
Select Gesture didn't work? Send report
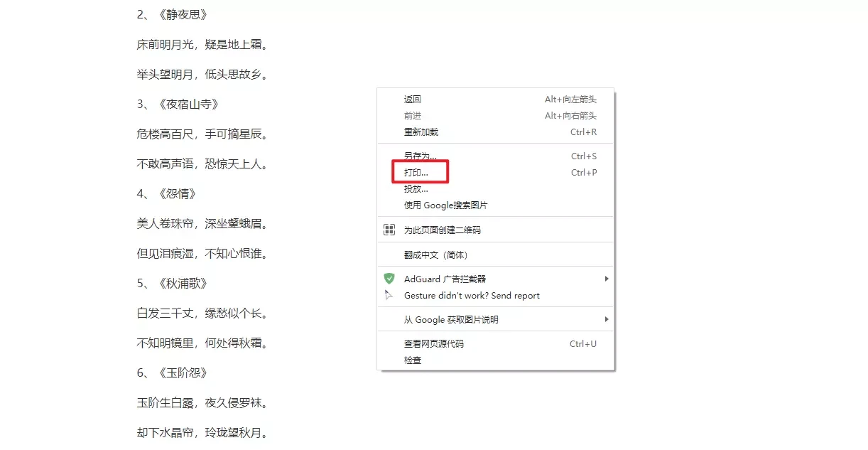(495, 296)
